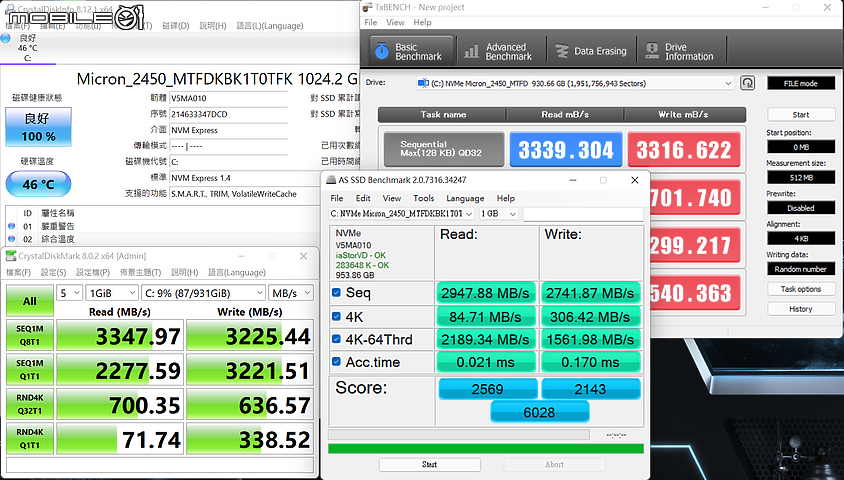Open the test count dropdown showing 5
The image size is (844, 480).
click(69, 293)
